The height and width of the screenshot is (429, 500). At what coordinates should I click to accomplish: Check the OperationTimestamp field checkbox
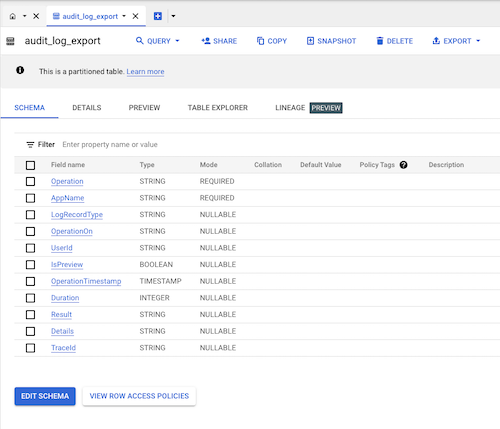30,281
